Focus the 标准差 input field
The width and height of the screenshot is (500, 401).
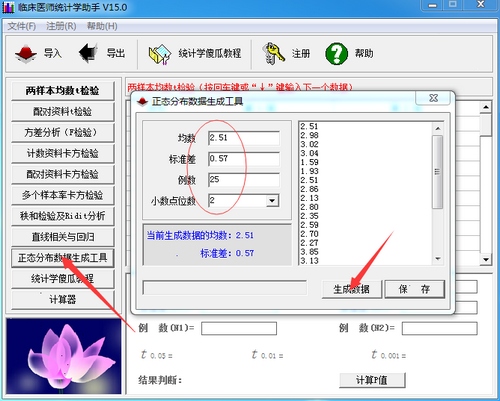[x=244, y=159]
